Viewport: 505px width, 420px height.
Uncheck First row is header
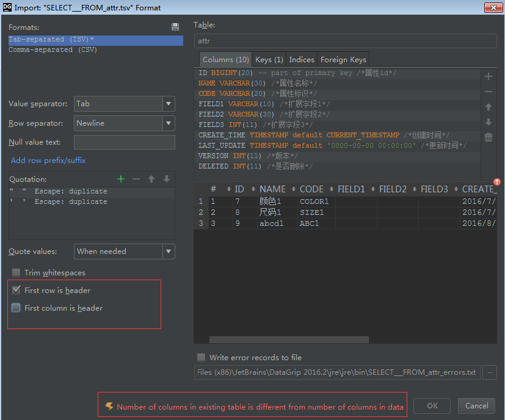15,290
